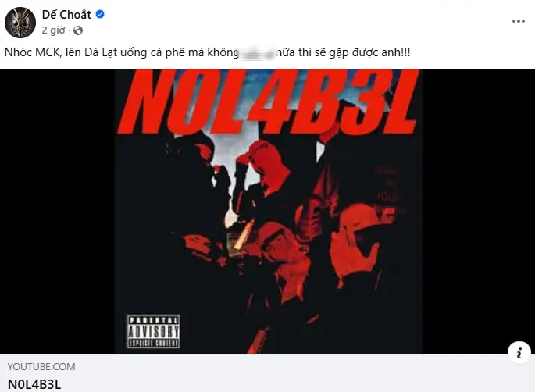Click 'Đà Lạt' in the post caption
The width and height of the screenshot is (535, 392).
[101, 52]
